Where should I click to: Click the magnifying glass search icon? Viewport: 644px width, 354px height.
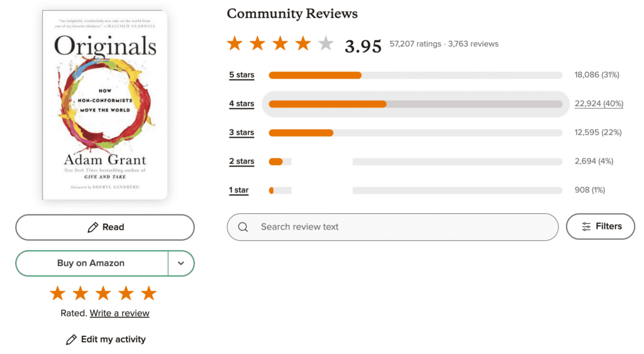tap(243, 227)
